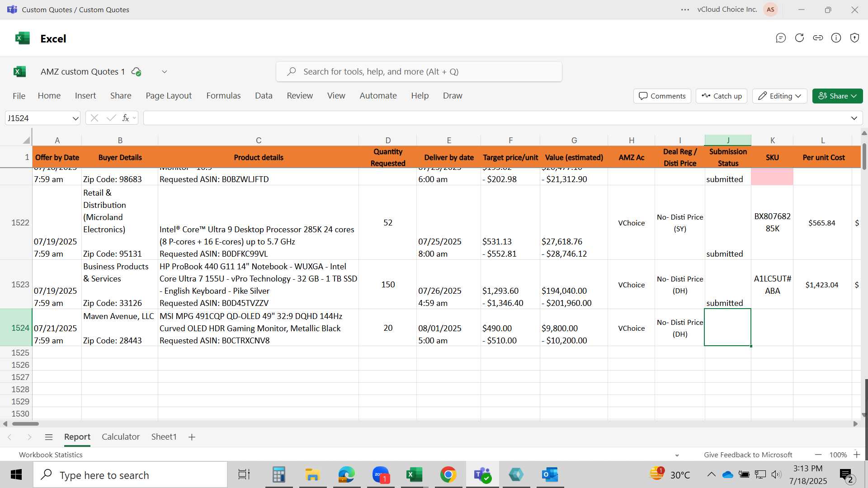Go to next sheet arrow

click(x=29, y=437)
